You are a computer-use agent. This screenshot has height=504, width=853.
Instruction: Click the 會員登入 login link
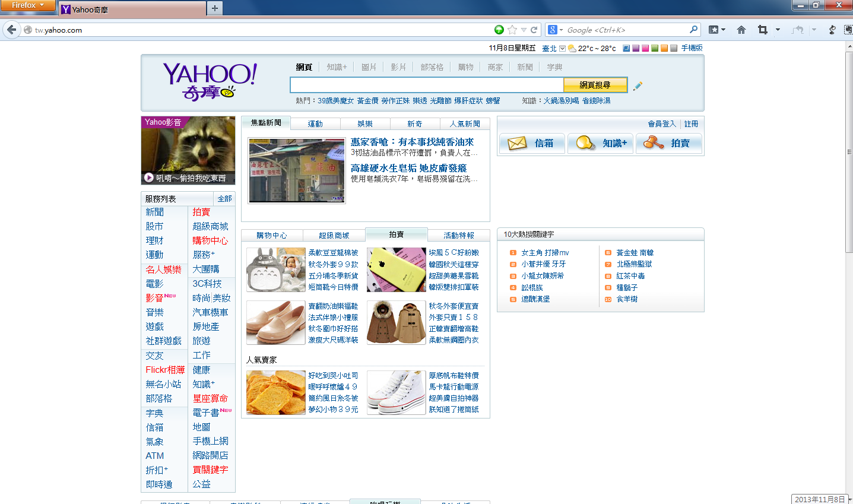pyautogui.click(x=662, y=123)
